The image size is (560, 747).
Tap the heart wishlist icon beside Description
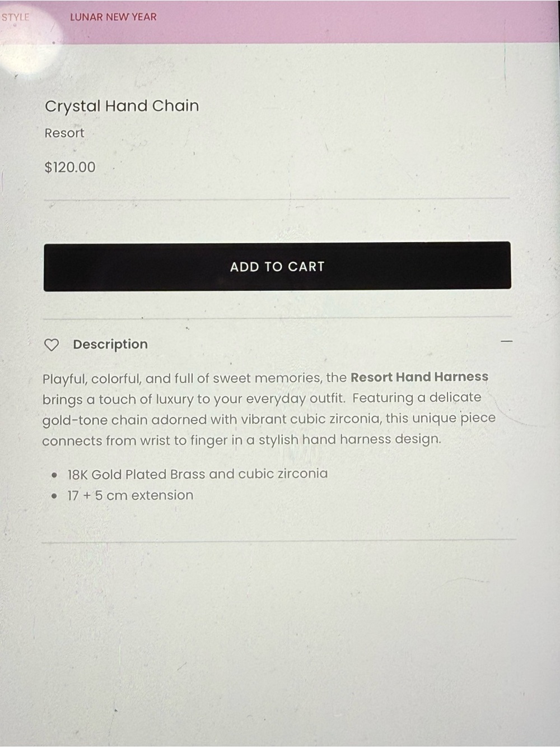pos(52,345)
